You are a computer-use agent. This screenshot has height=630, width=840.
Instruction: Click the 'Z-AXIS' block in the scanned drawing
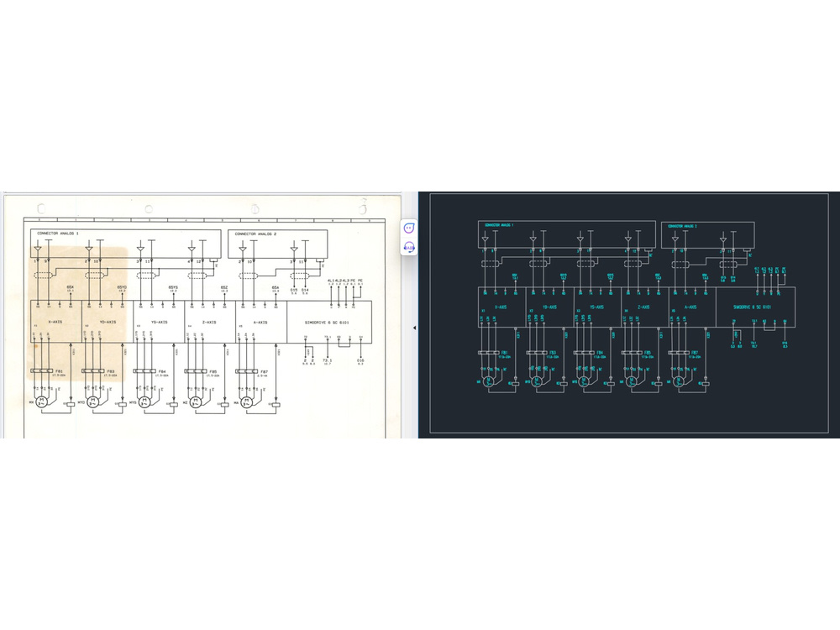[x=209, y=322]
